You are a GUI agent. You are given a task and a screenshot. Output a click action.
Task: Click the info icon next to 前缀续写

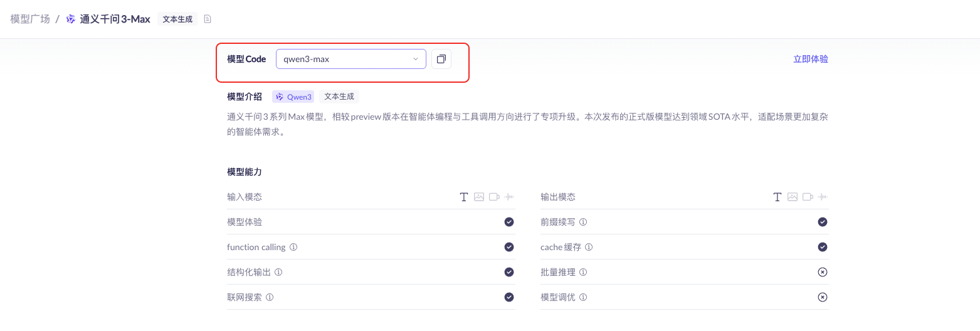coord(583,222)
